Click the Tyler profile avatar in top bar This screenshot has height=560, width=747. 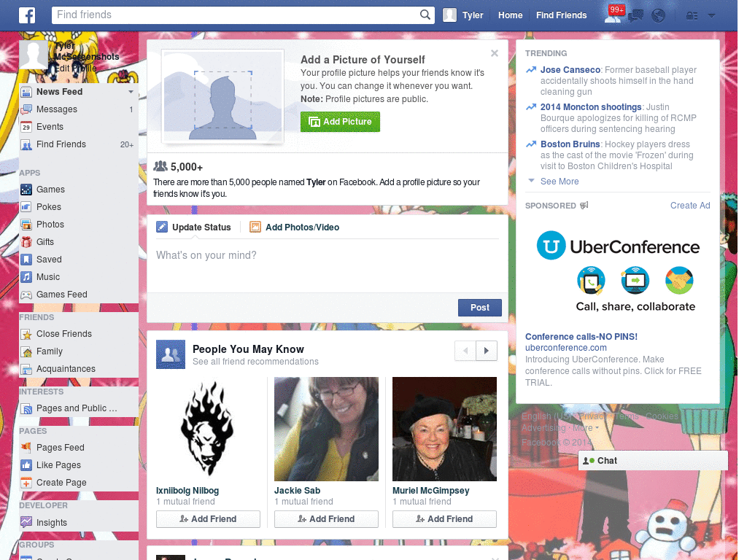[449, 15]
